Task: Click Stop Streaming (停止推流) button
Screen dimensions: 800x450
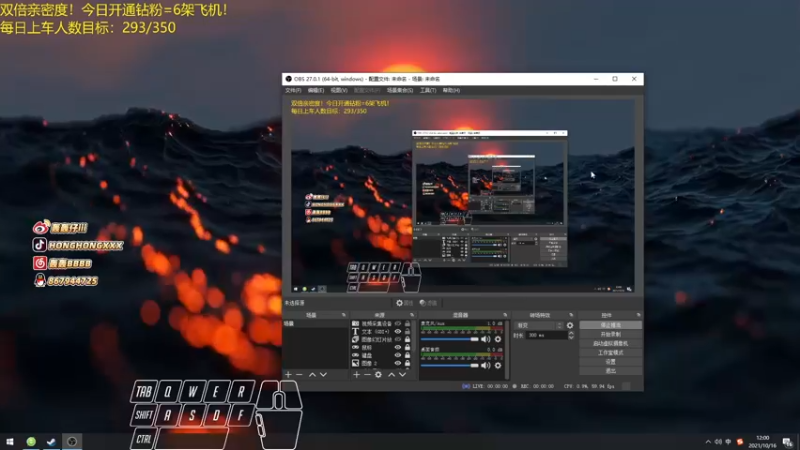Action: click(610, 325)
